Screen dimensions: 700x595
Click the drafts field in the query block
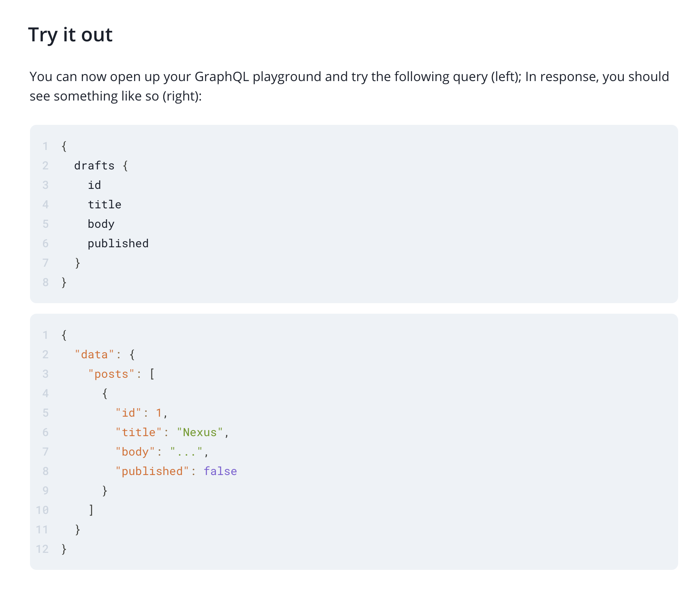94,165
